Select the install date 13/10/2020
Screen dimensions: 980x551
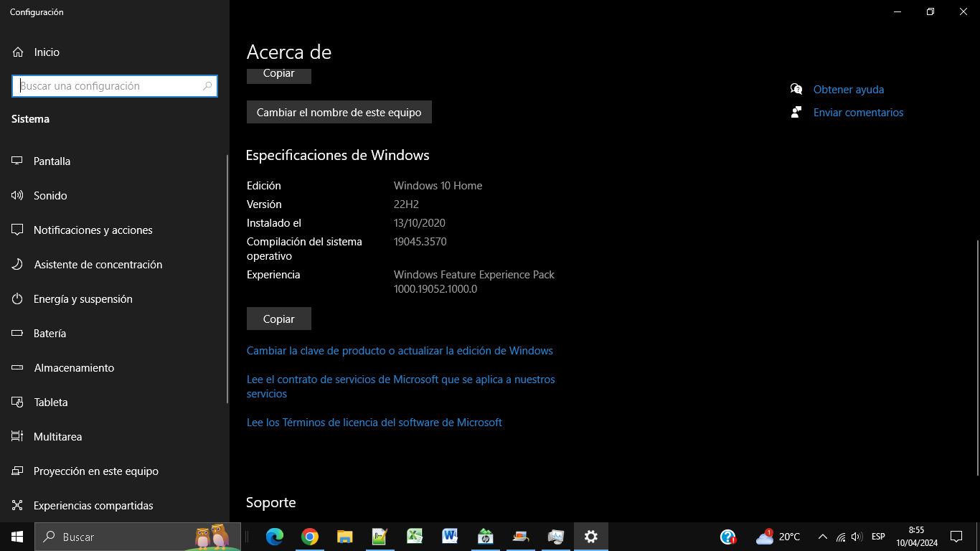420,223
